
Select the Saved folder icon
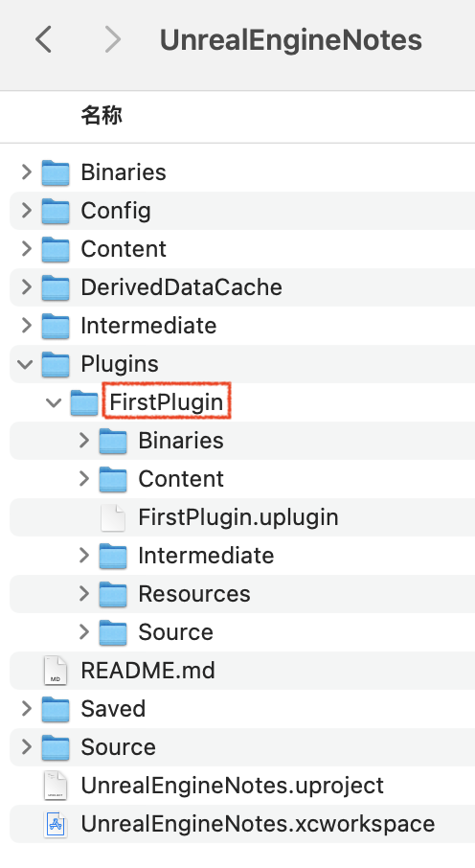click(56, 709)
